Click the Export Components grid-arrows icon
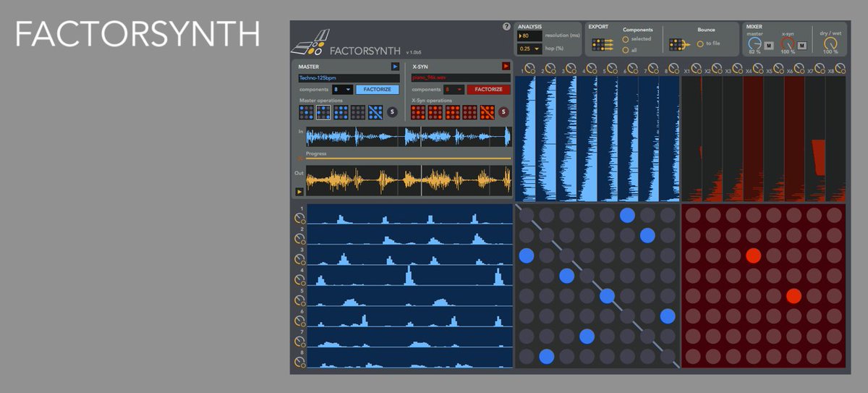 click(x=603, y=45)
